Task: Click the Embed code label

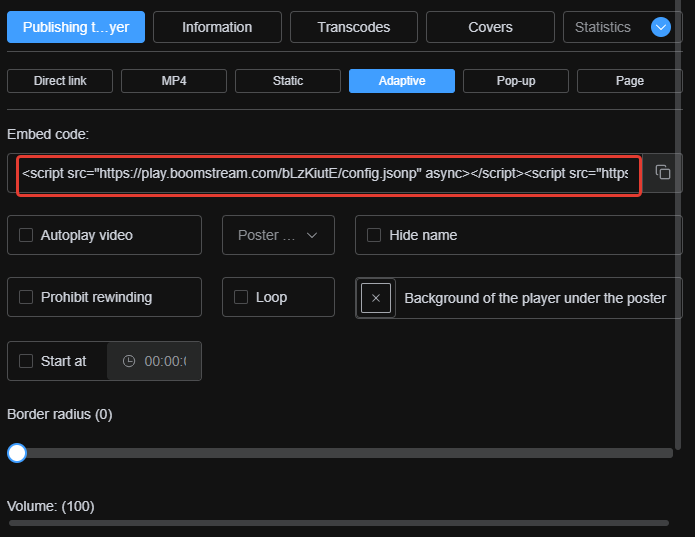Action: [48, 134]
